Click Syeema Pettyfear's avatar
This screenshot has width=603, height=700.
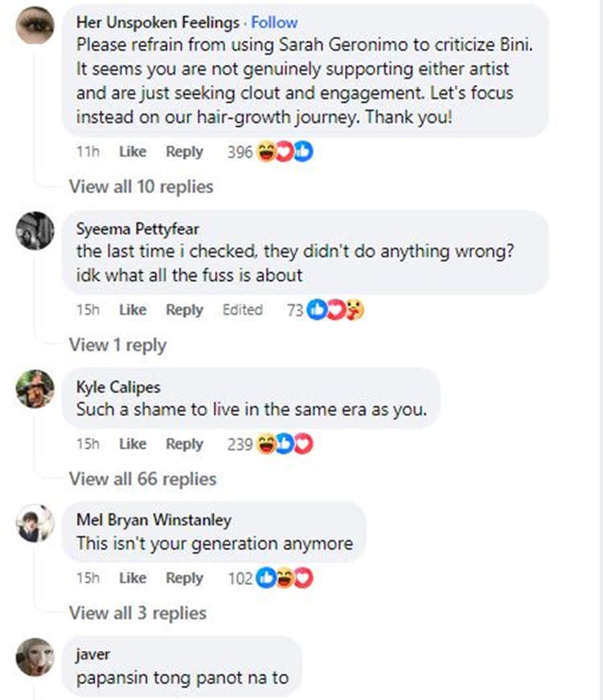click(35, 231)
